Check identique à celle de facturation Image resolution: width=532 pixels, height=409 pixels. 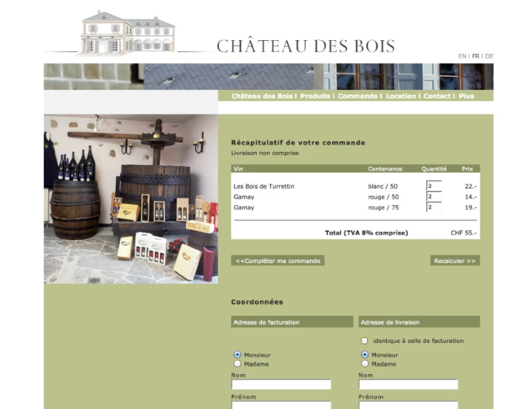click(364, 341)
